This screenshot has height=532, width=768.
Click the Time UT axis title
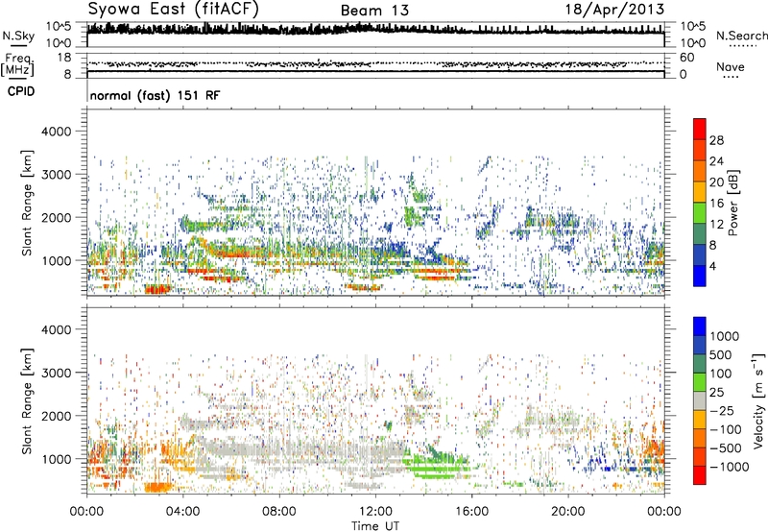coord(375,526)
